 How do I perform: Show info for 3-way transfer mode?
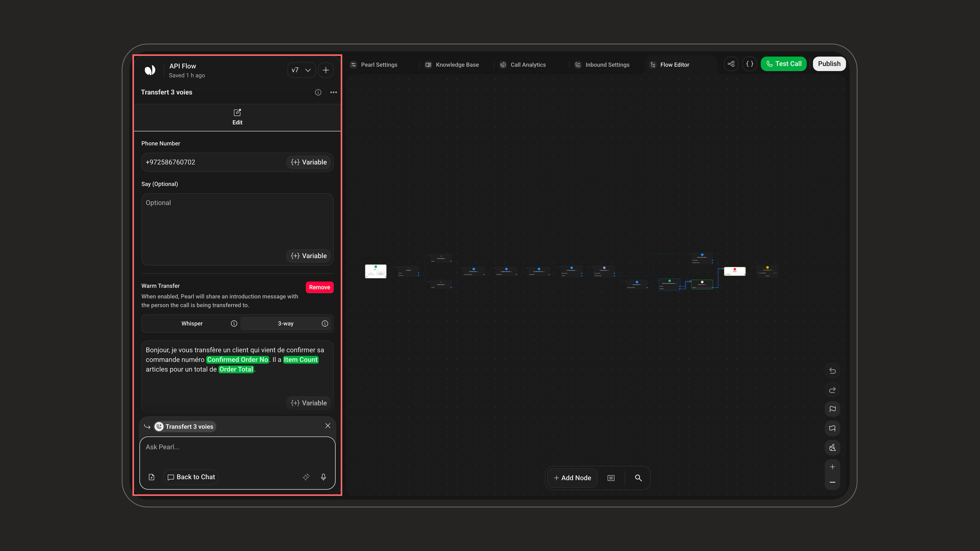(x=325, y=324)
